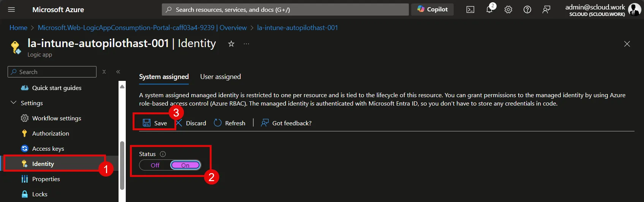Open Copilot from the top bar

(x=432, y=9)
